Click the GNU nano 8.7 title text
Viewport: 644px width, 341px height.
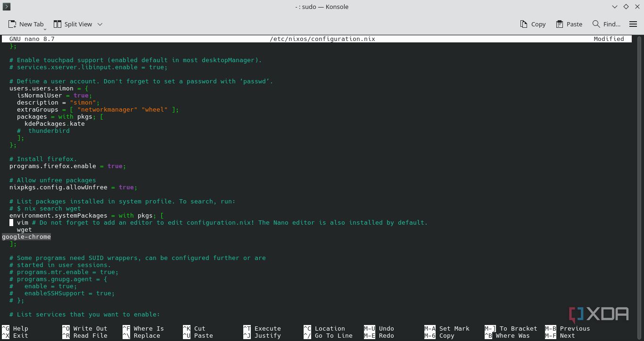click(x=32, y=39)
